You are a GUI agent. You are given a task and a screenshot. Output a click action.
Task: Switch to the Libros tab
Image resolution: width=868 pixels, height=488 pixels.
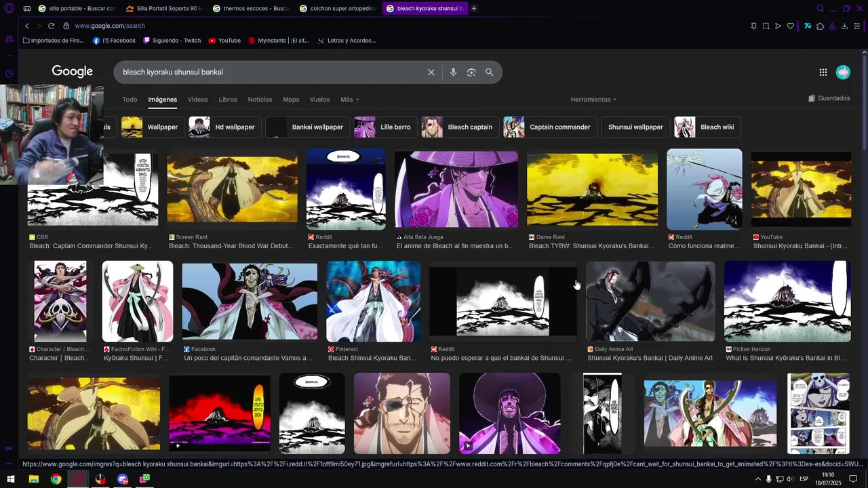228,100
